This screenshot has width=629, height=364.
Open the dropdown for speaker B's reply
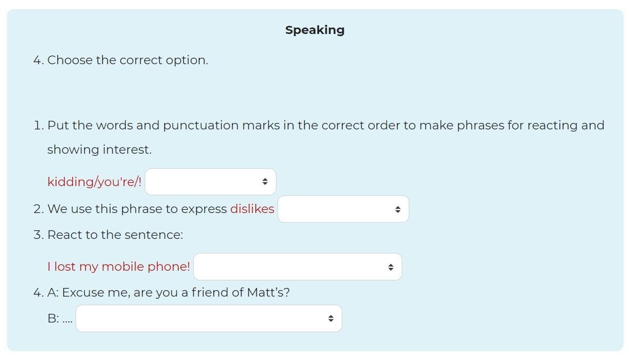(208, 319)
